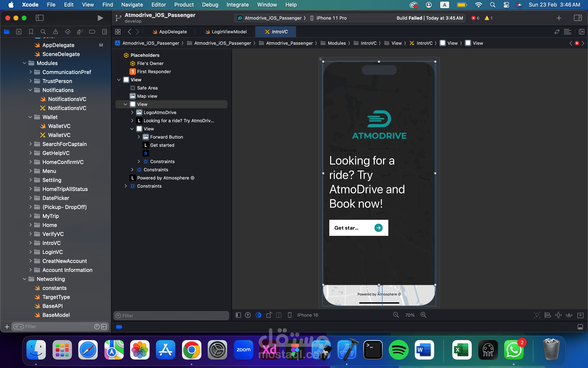Open Terminal from the Dock
The height and width of the screenshot is (368, 588).
pos(373,350)
